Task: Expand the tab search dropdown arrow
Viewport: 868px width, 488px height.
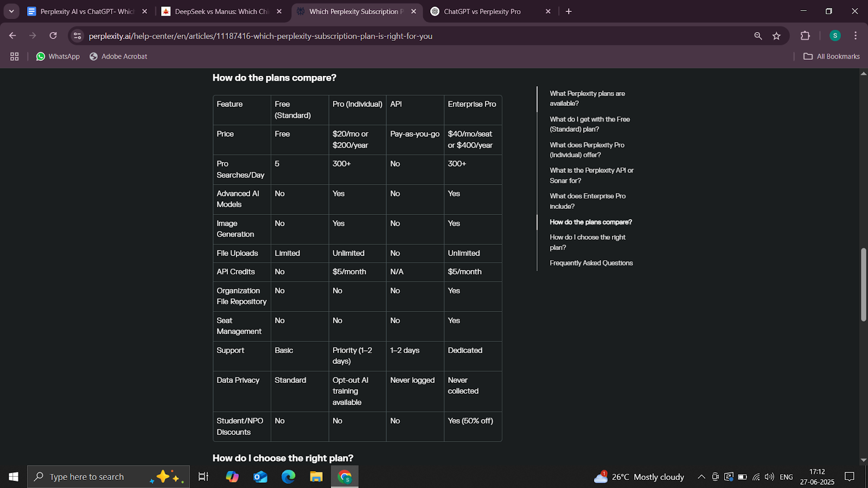Action: pyautogui.click(x=11, y=11)
